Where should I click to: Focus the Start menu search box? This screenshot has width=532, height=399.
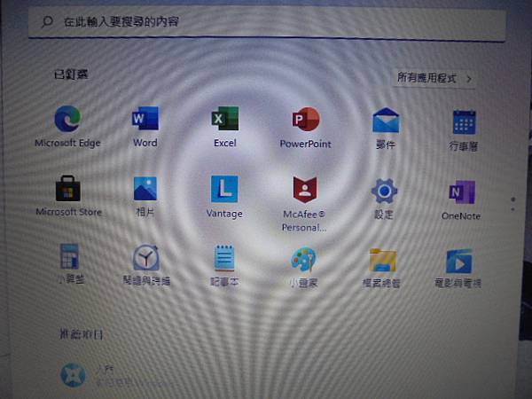[267, 22]
